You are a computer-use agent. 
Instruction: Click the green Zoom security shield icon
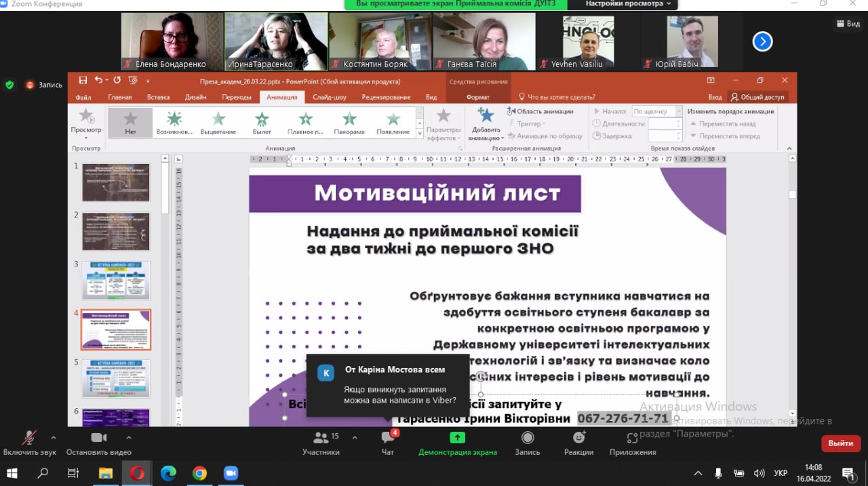(9, 85)
